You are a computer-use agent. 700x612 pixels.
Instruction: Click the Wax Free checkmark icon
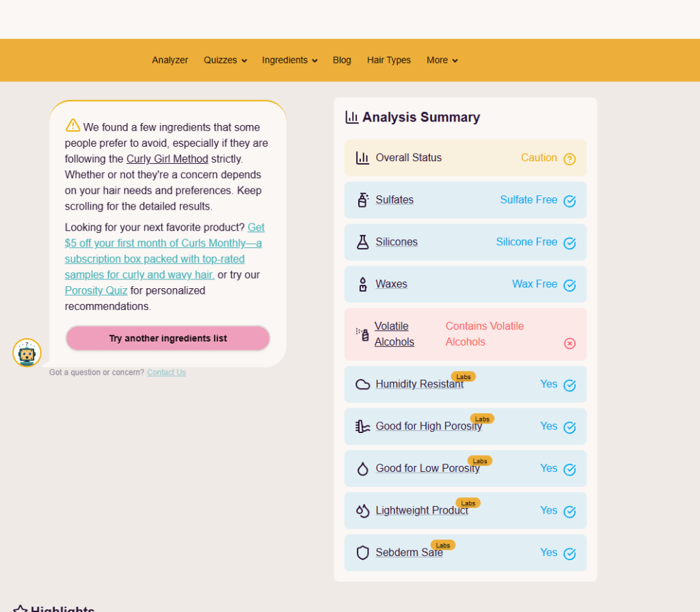coord(569,285)
